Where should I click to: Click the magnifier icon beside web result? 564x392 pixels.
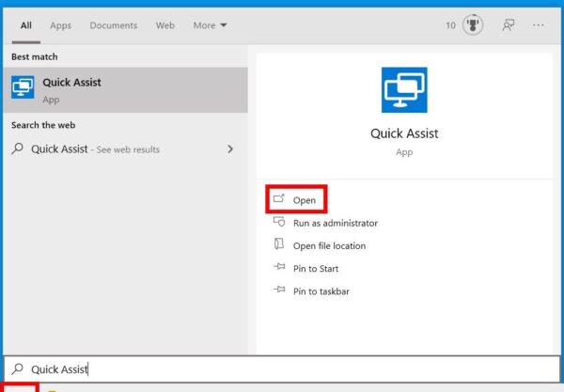point(17,149)
